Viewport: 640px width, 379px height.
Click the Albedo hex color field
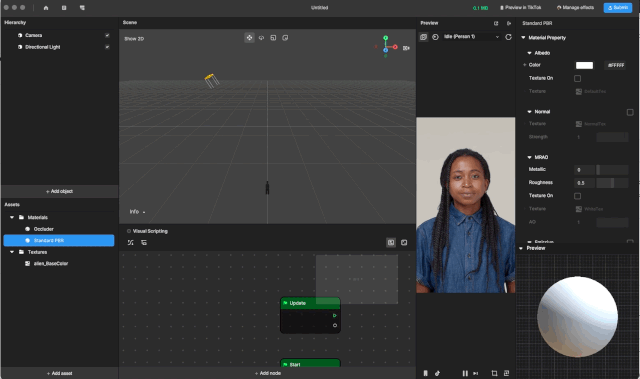tap(616, 65)
